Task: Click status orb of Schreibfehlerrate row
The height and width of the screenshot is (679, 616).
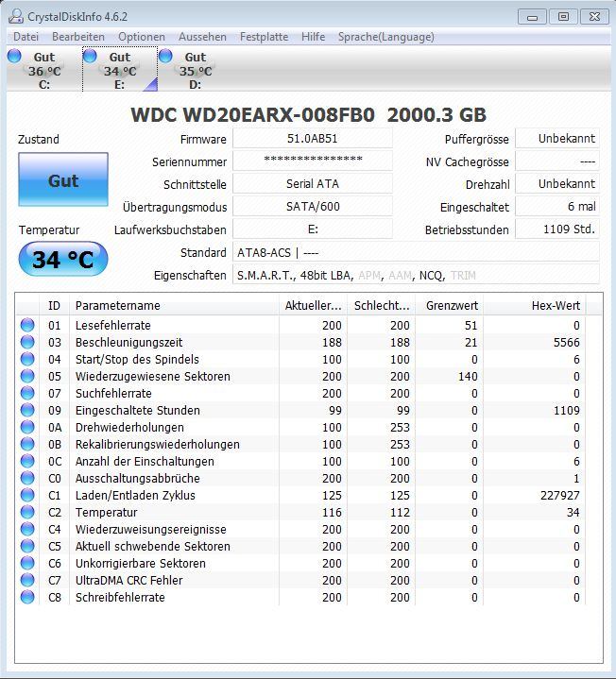Action: pyautogui.click(x=27, y=597)
